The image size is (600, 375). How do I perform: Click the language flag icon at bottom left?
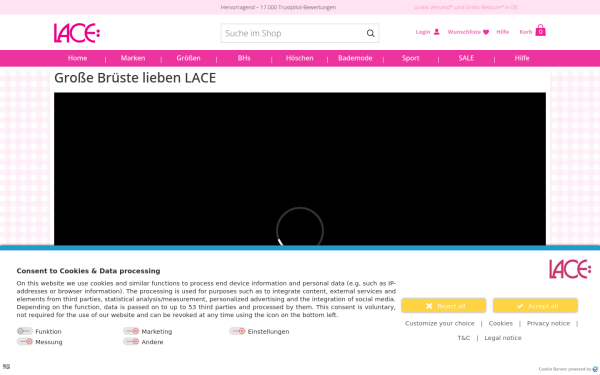6,367
